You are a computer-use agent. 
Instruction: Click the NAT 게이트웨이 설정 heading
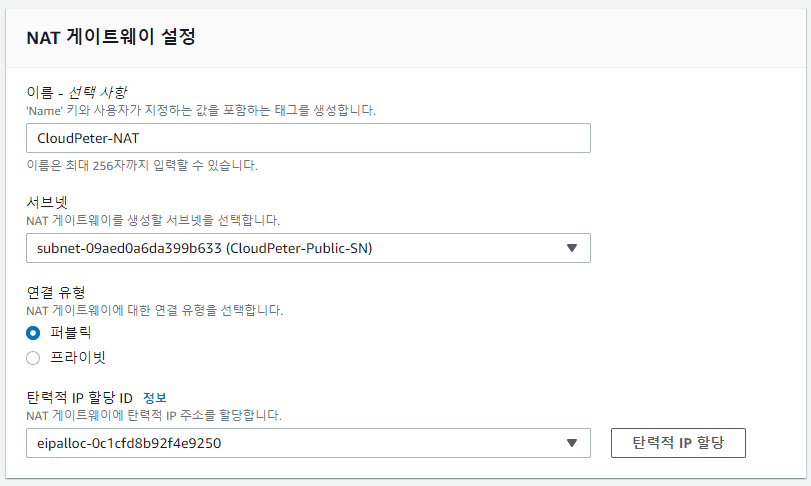pyautogui.click(x=110, y=38)
